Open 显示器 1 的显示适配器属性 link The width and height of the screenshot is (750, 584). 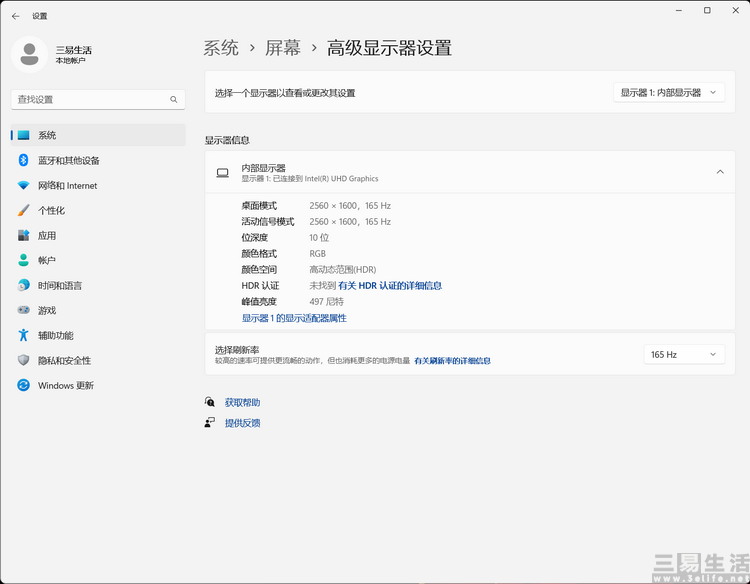294,318
